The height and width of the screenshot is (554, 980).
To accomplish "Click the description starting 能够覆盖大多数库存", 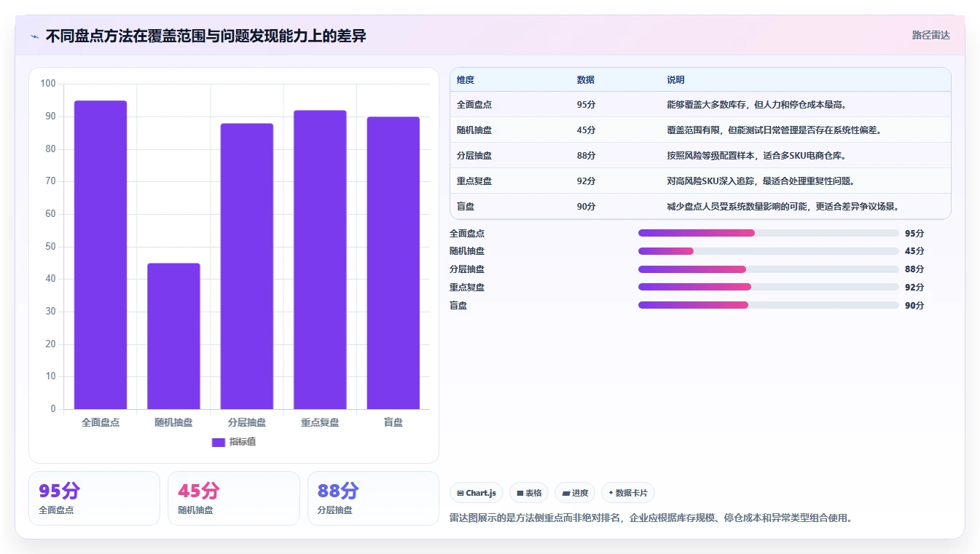I will pos(758,105).
